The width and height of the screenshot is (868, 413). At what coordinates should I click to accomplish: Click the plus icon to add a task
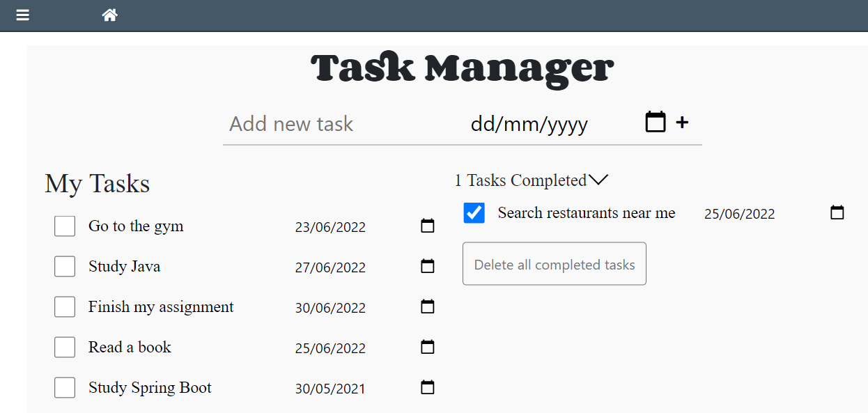(x=682, y=122)
